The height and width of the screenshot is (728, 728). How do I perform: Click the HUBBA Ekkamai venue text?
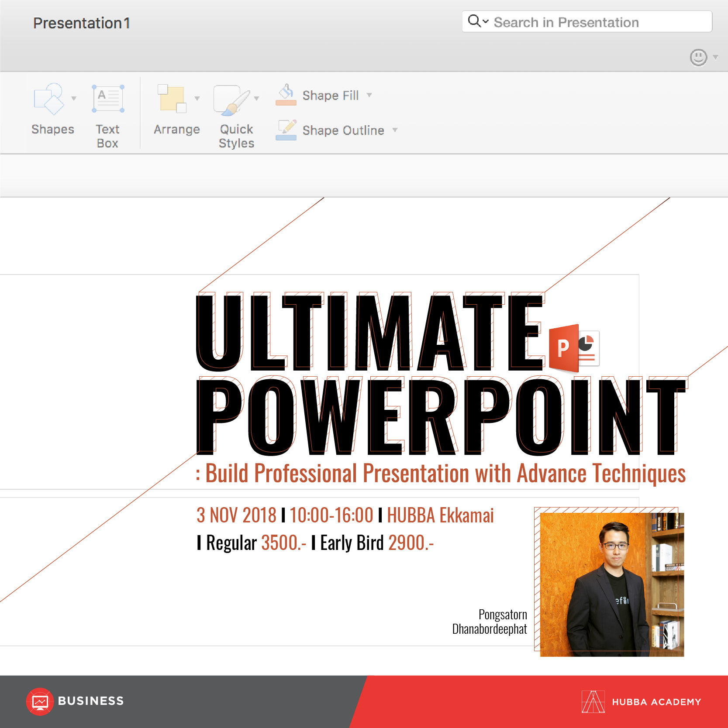click(440, 515)
